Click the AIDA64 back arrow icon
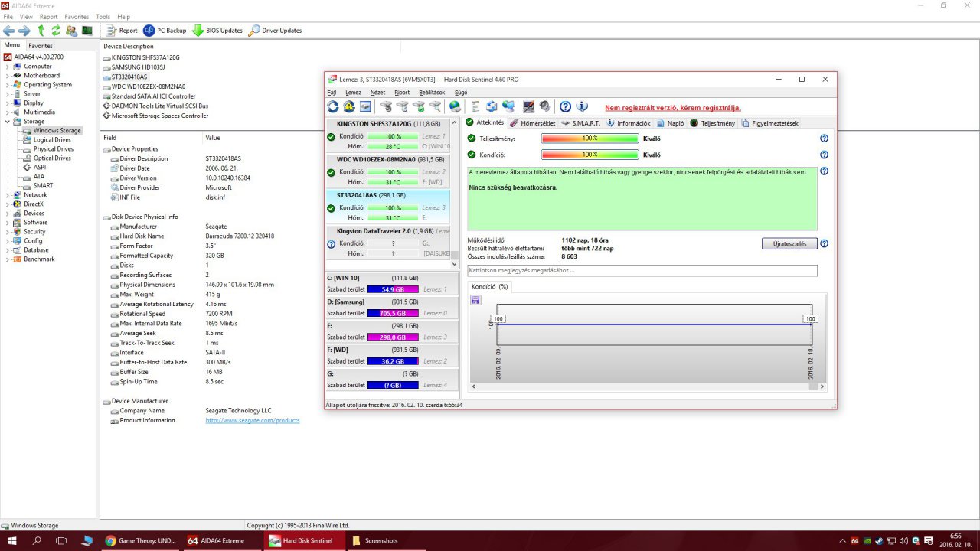Screen dimensions: 980x551 (9, 31)
